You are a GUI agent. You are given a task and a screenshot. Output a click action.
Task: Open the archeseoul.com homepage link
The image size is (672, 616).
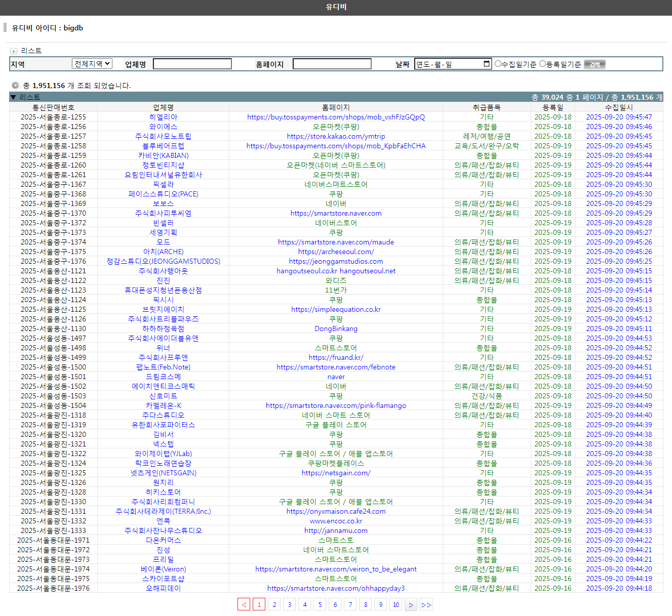336,252
